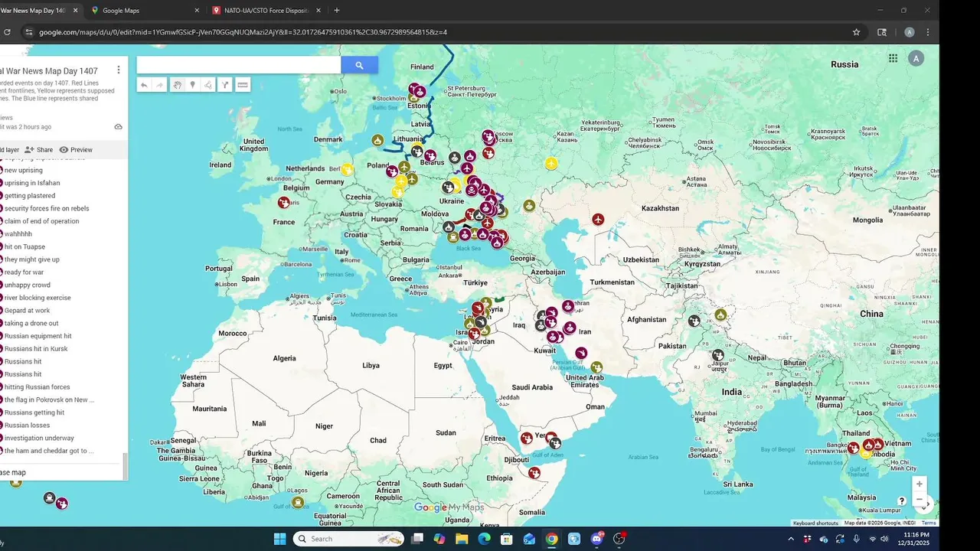
Task: Click the map title War News Map Day 1407
Action: 49,71
